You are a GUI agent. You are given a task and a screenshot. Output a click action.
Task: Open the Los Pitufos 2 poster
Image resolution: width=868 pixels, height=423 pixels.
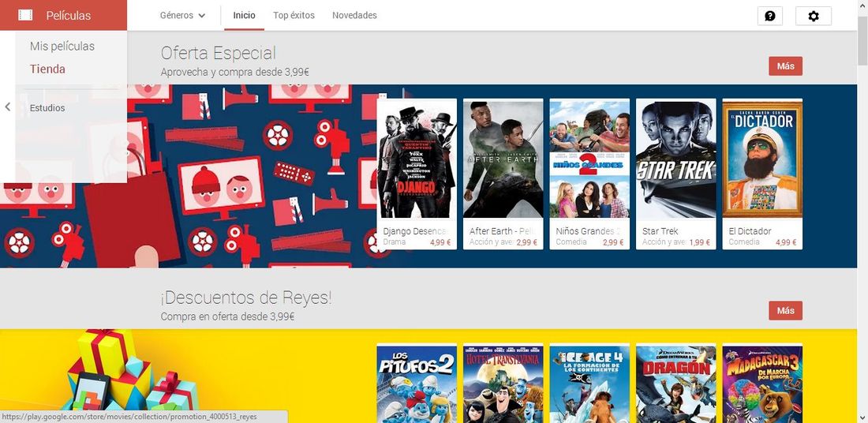click(x=417, y=384)
